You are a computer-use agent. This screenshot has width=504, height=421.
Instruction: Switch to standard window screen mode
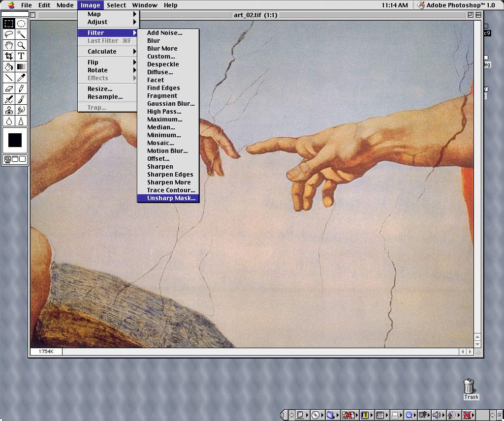click(x=7, y=159)
